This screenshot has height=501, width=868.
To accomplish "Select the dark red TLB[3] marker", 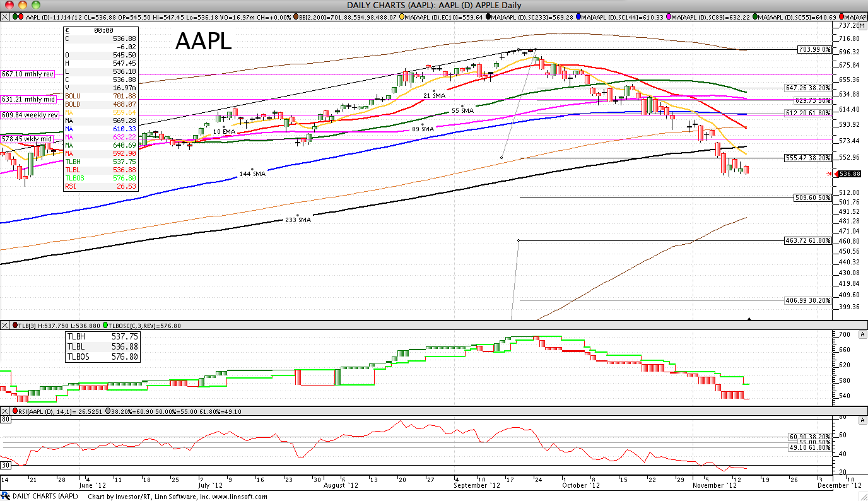I will click(x=15, y=326).
